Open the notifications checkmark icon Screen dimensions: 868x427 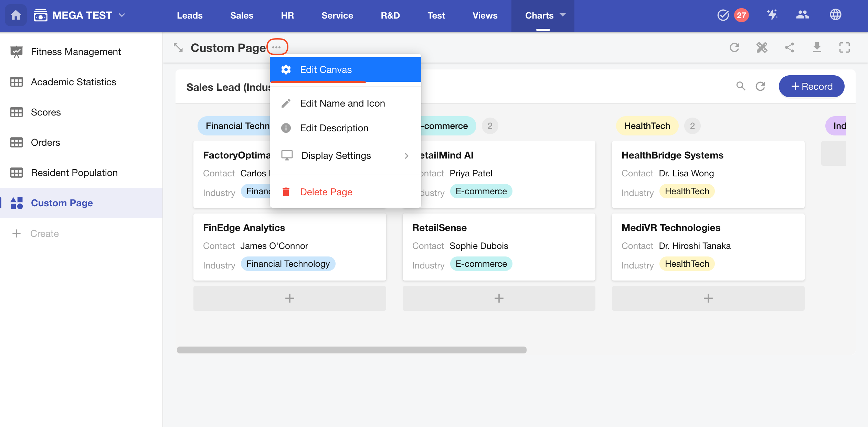tap(723, 15)
